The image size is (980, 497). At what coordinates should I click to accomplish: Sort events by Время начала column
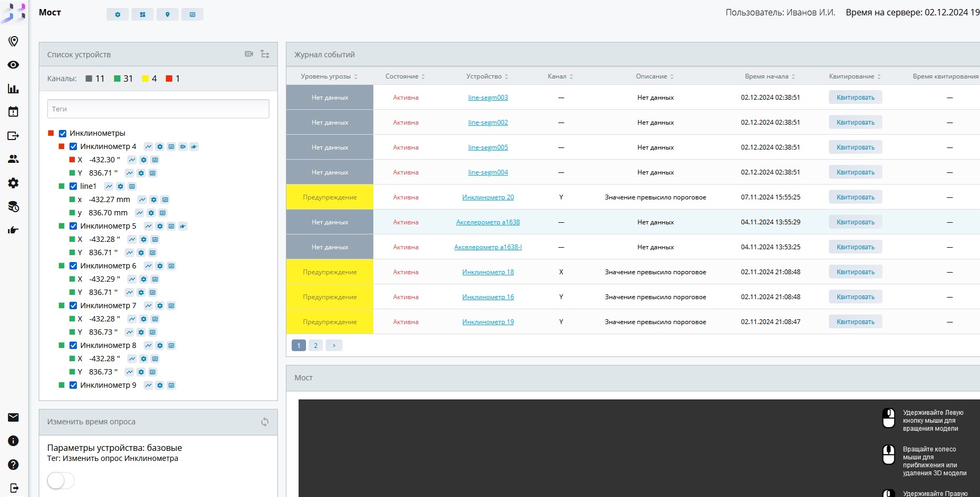(x=769, y=76)
